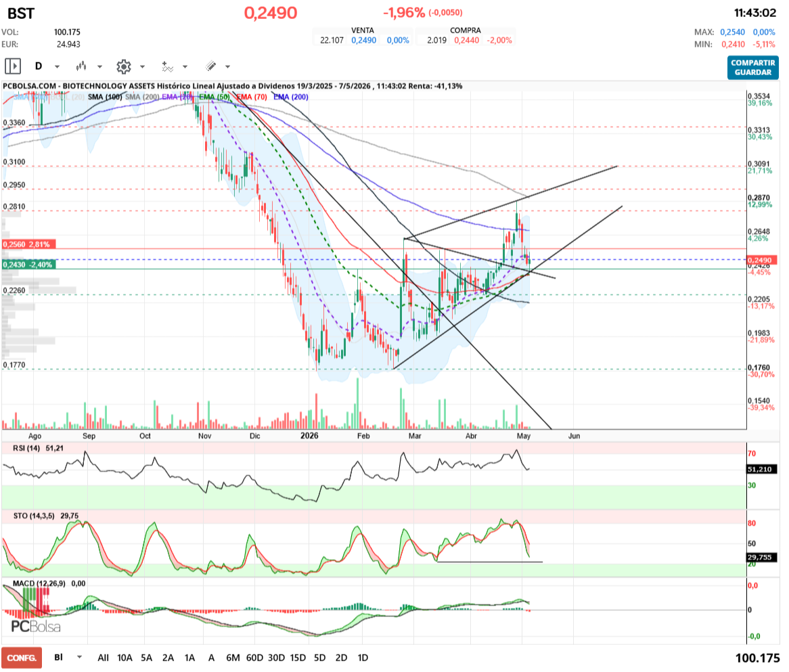This screenshot has height=672, width=789.
Task: Click the -1,96% change percentage
Action: tap(404, 13)
